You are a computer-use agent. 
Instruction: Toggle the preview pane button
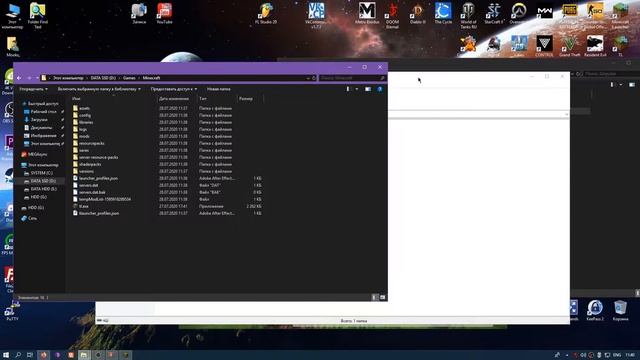[x=368, y=89]
